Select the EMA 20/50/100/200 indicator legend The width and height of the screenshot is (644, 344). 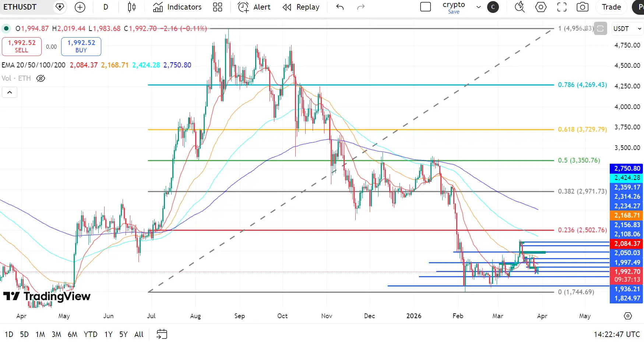pos(34,65)
